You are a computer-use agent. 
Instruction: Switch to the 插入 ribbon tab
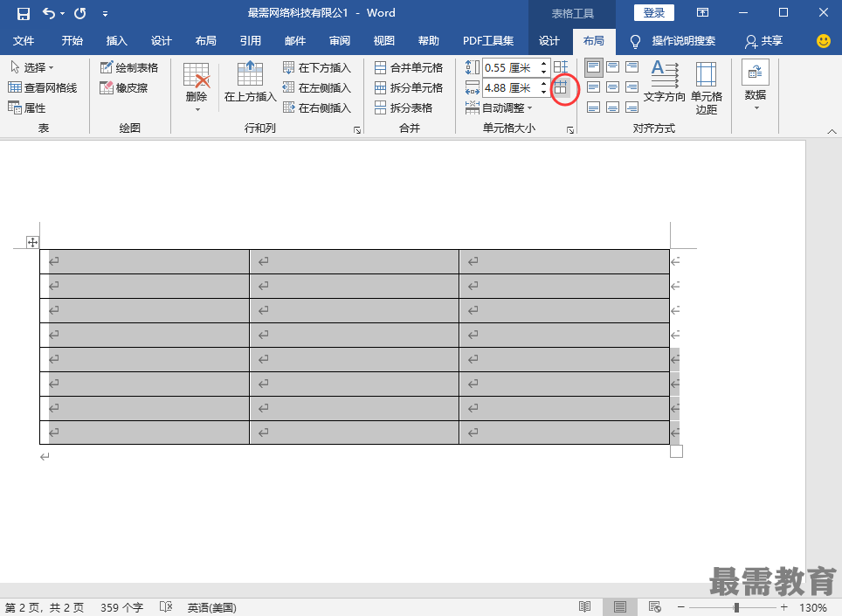click(116, 41)
